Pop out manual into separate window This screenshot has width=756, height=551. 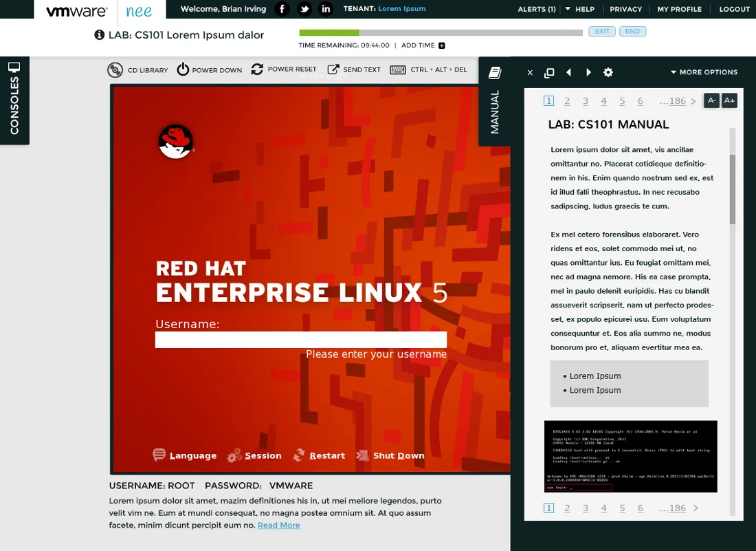coord(549,72)
